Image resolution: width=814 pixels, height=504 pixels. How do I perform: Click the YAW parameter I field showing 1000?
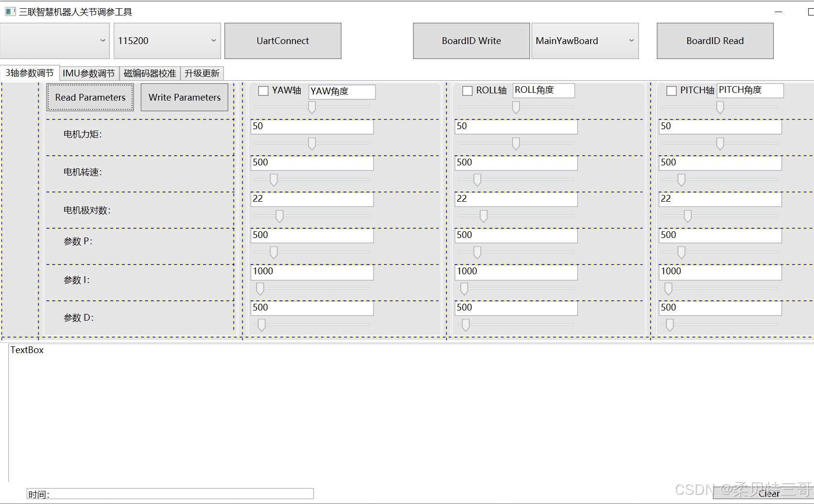(312, 272)
